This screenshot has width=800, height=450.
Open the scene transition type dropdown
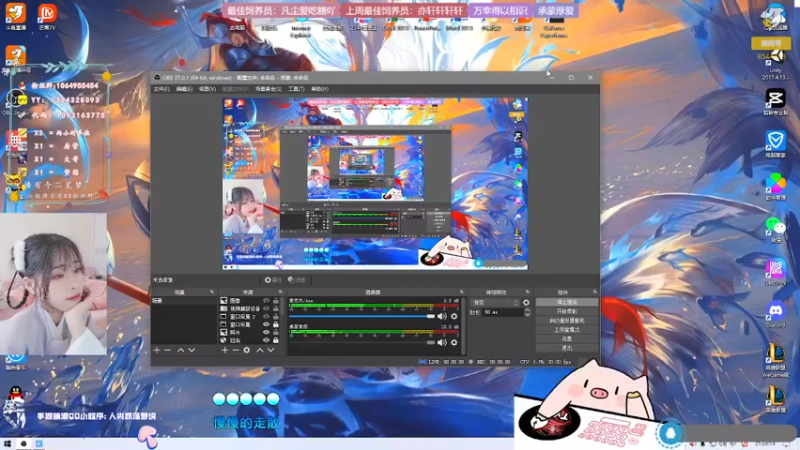click(495, 303)
